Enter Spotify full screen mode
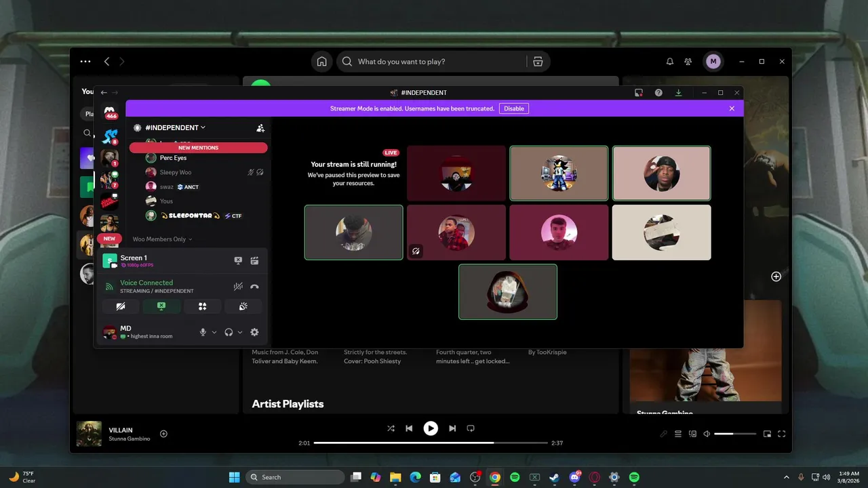 click(x=781, y=434)
